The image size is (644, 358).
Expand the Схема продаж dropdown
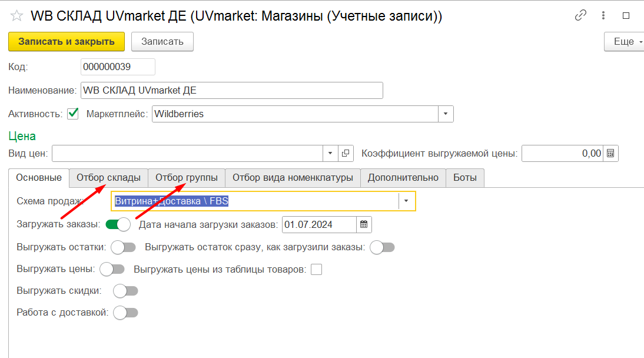pyautogui.click(x=406, y=201)
